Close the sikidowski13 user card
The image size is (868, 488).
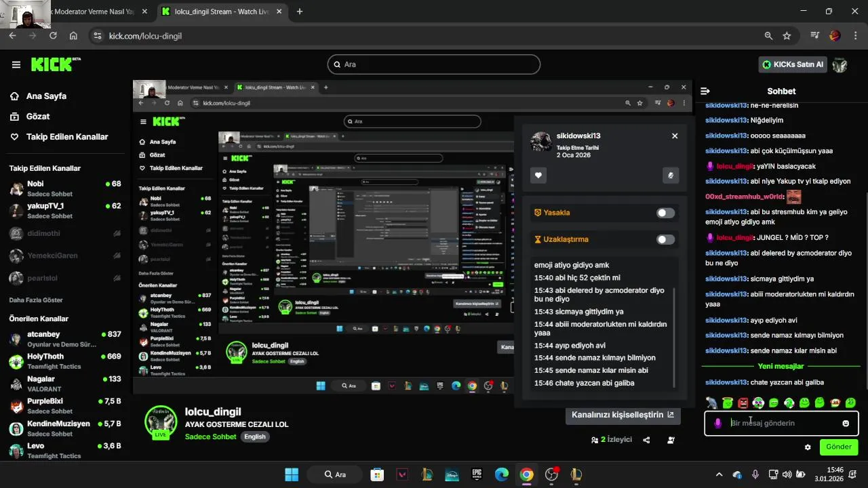point(675,136)
